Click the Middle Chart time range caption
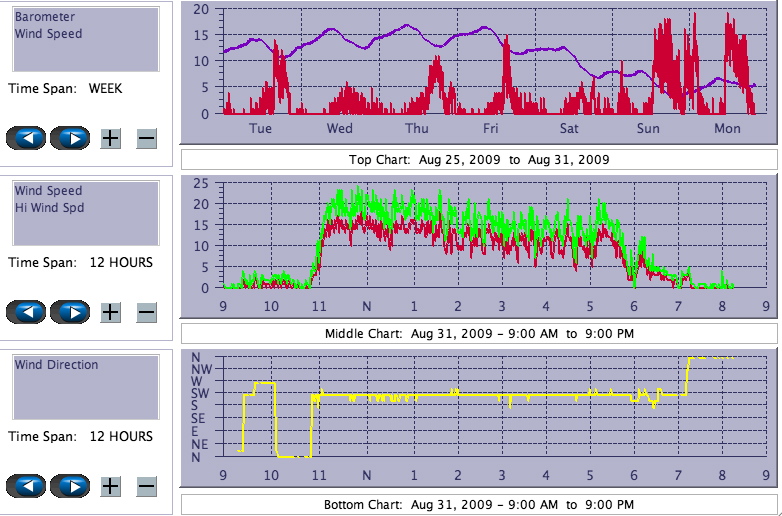This screenshot has width=782, height=516. coord(478,333)
